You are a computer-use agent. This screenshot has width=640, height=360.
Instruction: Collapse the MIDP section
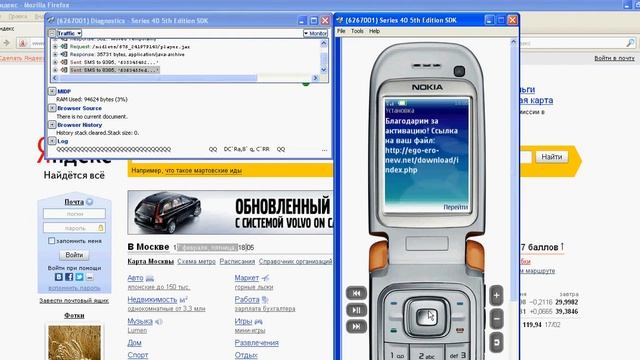(x=52, y=91)
